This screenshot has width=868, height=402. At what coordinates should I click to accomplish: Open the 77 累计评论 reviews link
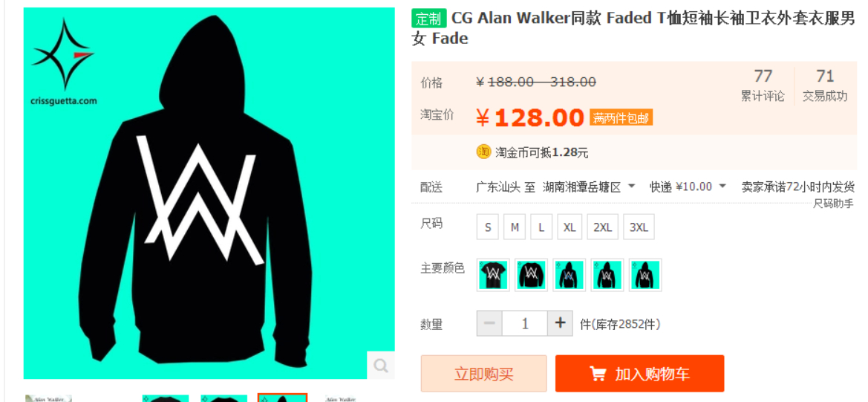[x=763, y=85]
